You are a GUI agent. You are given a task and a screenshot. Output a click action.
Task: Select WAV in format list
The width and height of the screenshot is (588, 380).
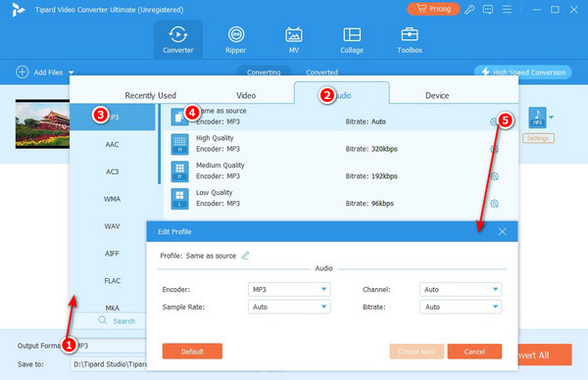click(112, 226)
